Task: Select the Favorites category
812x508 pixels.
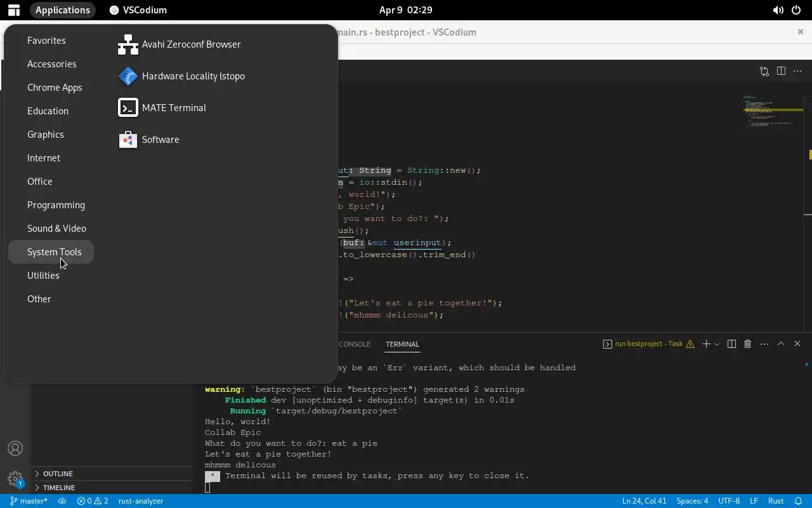Action: coord(46,41)
